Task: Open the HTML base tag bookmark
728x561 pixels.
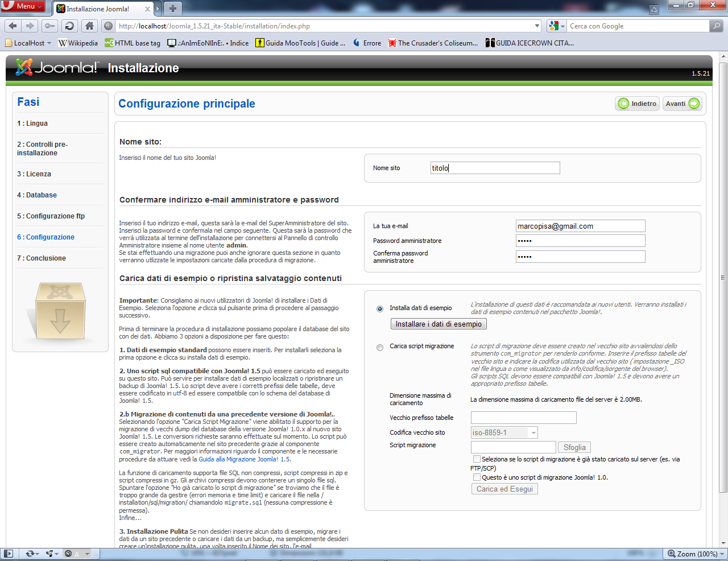Action: click(x=133, y=43)
